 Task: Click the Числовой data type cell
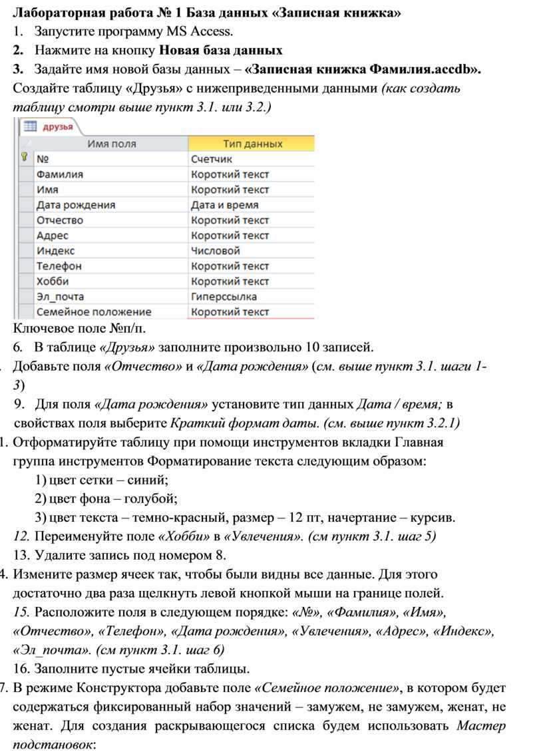coord(252,251)
